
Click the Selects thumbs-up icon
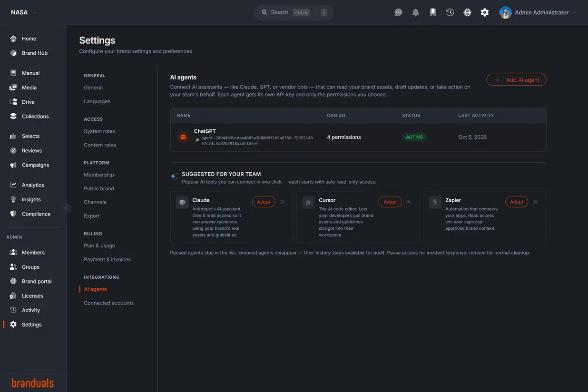coord(13,136)
